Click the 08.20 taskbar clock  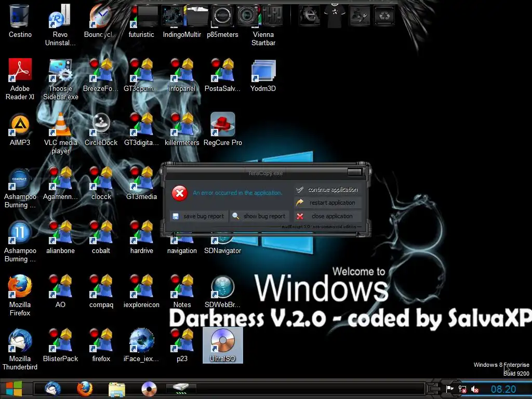pyautogui.click(x=503, y=389)
